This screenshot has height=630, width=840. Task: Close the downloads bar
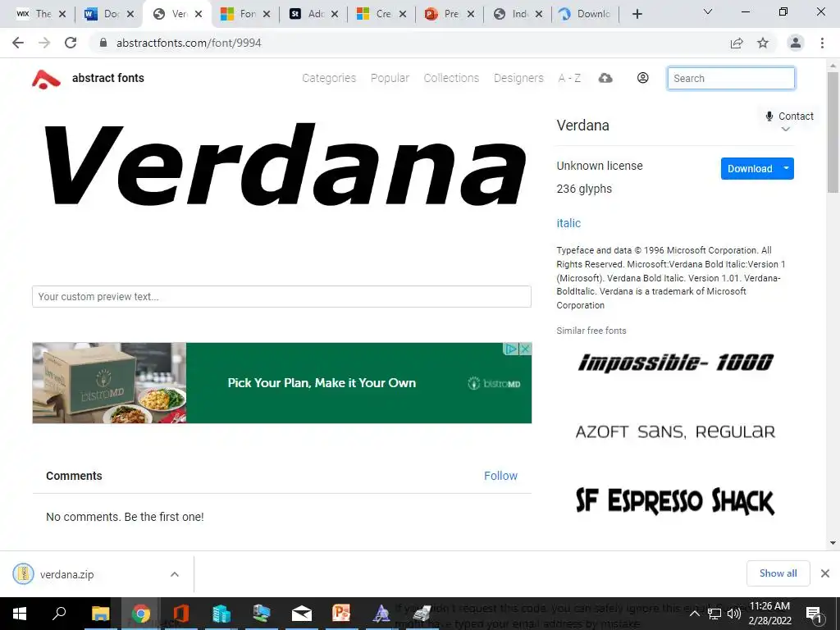[825, 573]
